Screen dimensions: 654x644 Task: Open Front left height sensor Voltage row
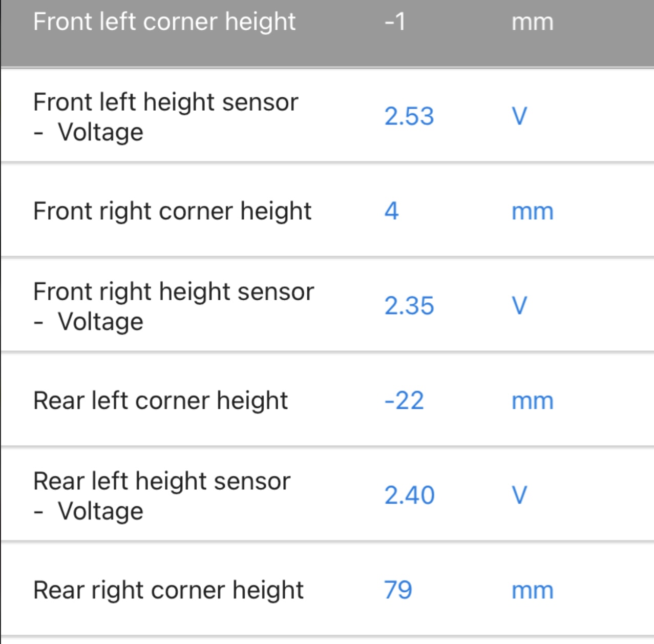click(x=327, y=115)
